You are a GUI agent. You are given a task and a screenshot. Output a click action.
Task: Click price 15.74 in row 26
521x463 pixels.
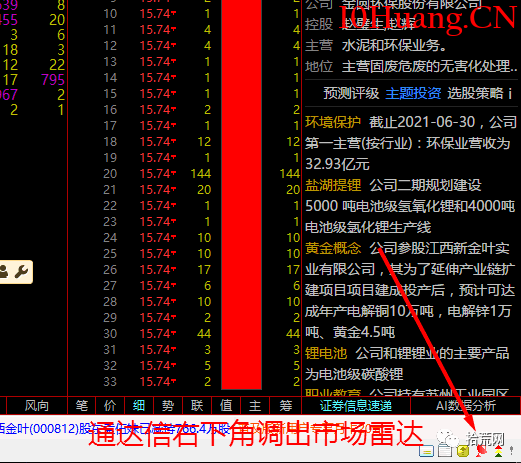click(x=157, y=270)
